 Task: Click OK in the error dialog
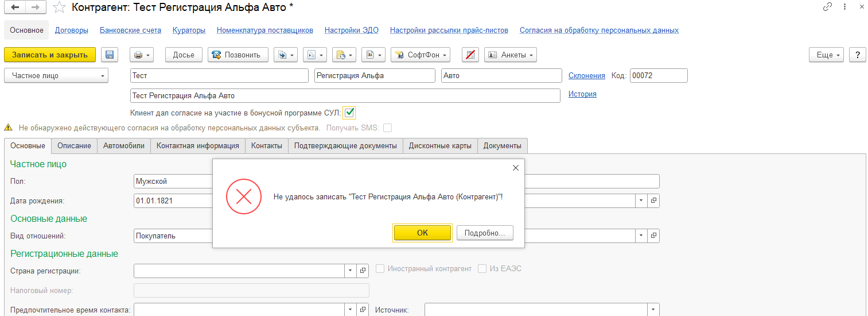[423, 233]
